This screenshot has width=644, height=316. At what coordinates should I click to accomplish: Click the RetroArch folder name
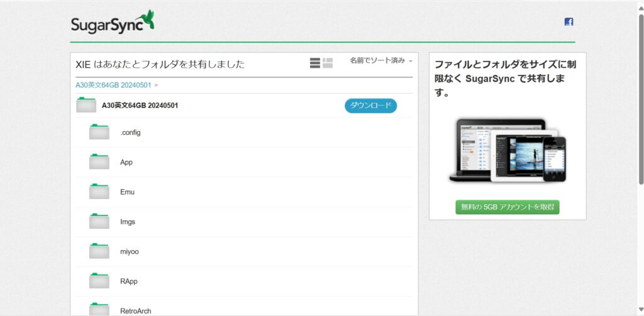coord(136,311)
